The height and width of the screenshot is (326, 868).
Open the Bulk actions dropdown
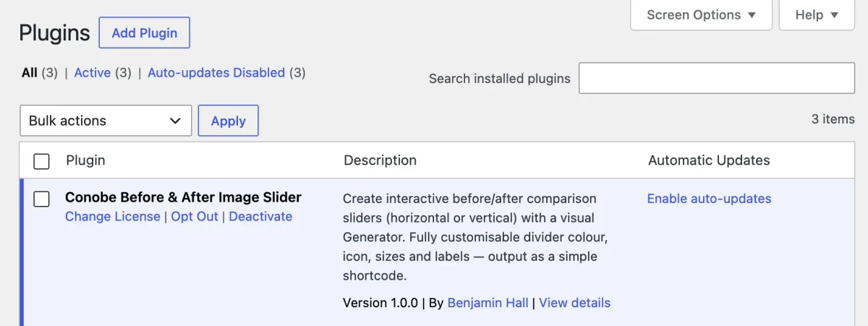pyautogui.click(x=106, y=121)
